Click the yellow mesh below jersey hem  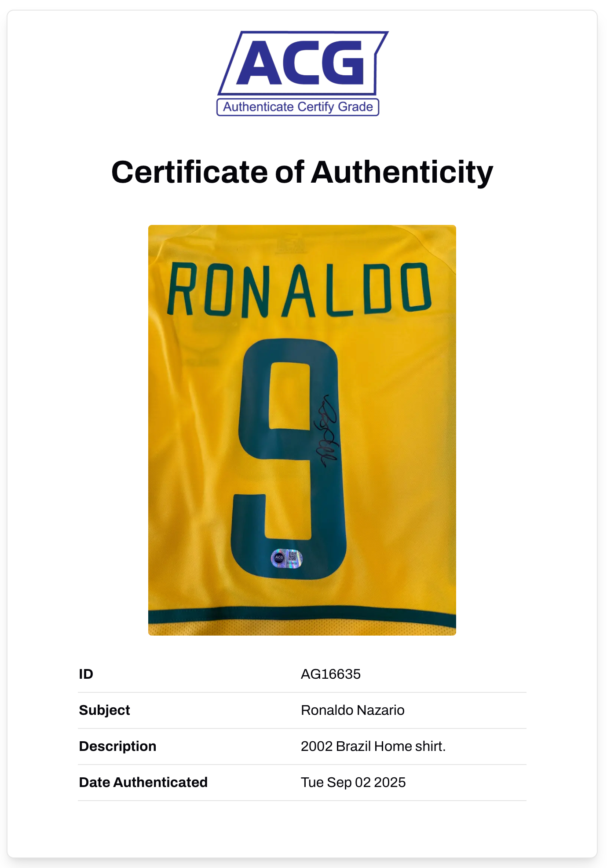coord(302,629)
